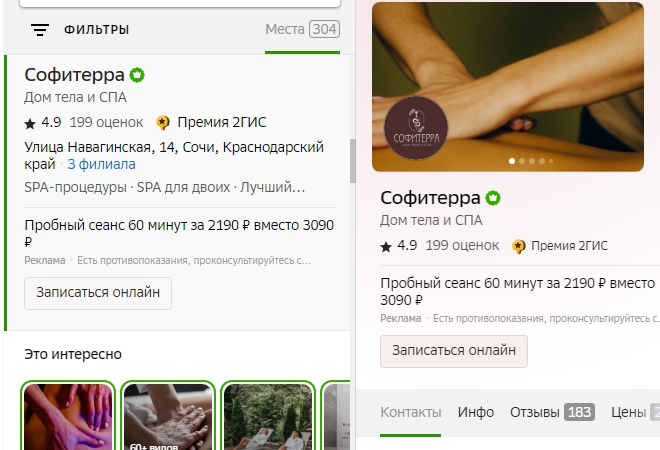This screenshot has height=450, width=660.
Task: Switch to the Места tab
Action: point(301,29)
